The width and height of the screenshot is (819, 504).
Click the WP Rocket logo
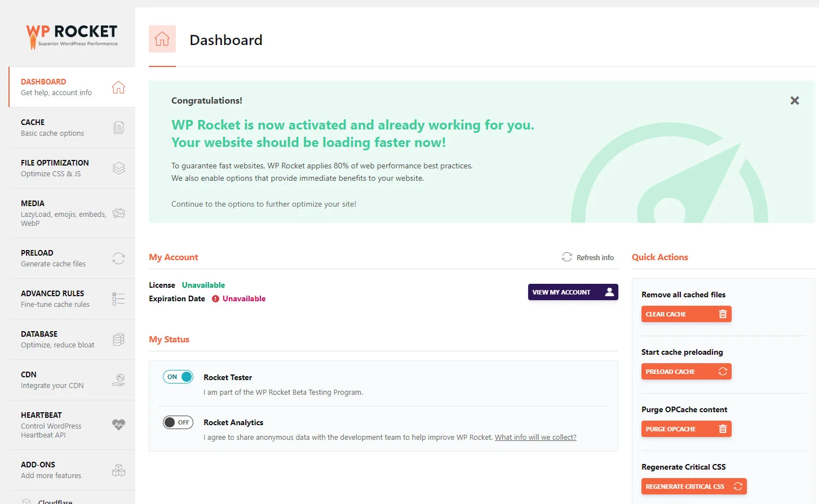tap(72, 37)
